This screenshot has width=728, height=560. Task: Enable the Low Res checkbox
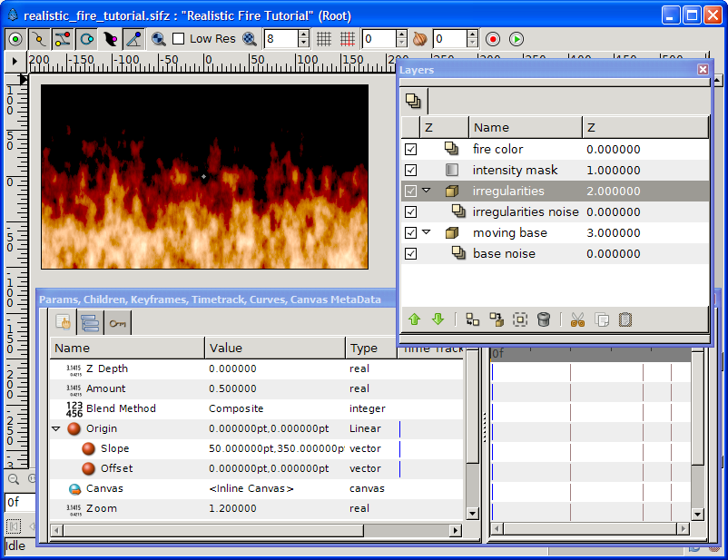(x=178, y=39)
